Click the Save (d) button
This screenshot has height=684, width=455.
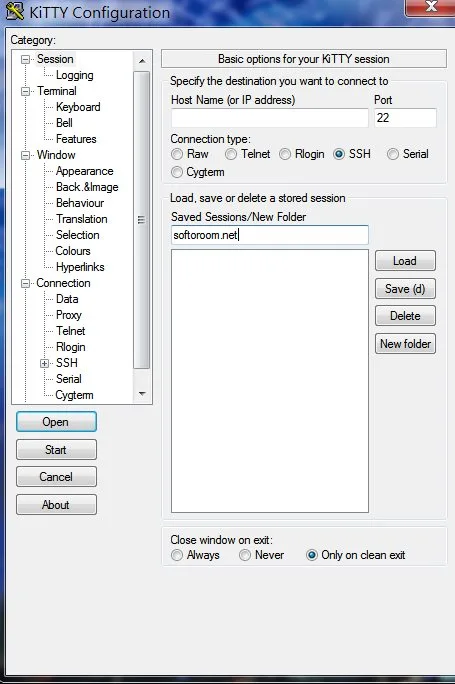pos(405,289)
